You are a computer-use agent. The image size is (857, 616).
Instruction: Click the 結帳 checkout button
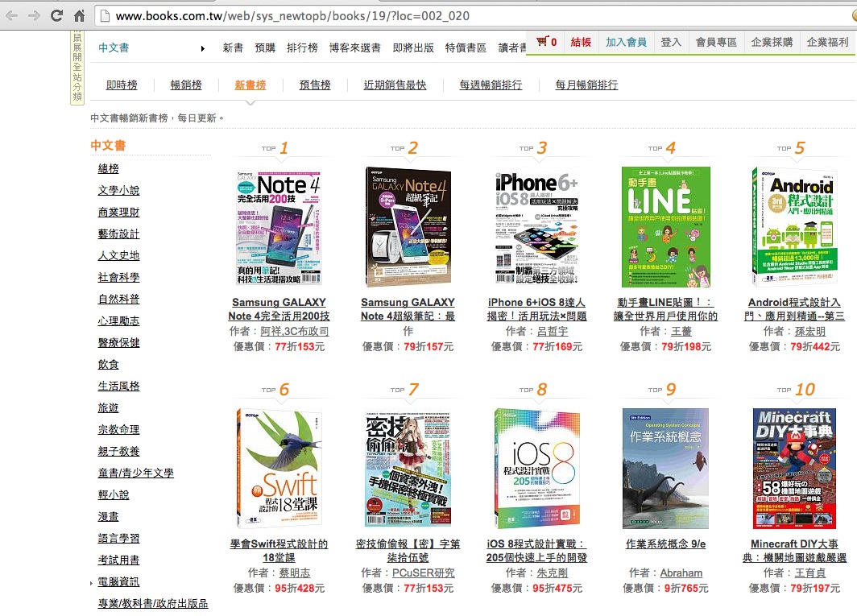click(x=581, y=42)
